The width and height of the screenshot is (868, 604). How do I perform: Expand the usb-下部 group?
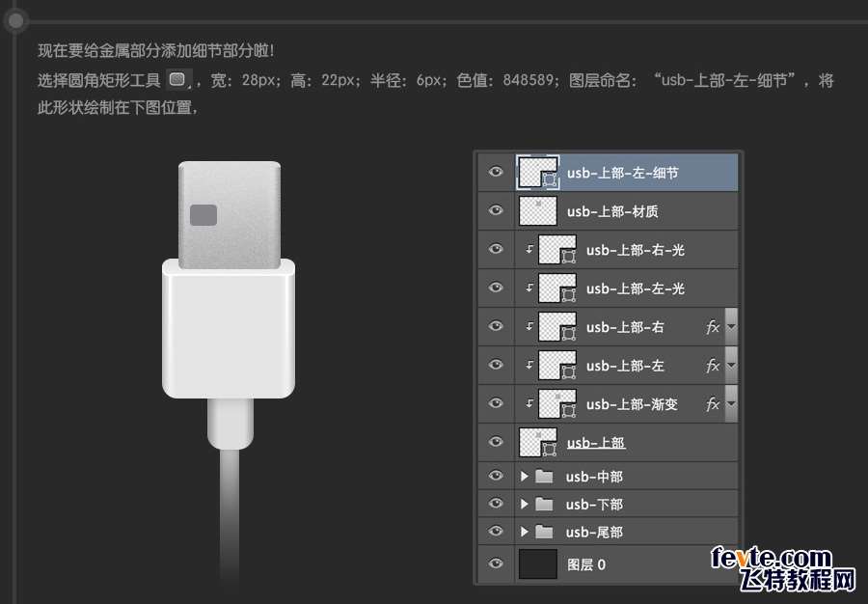(x=525, y=504)
